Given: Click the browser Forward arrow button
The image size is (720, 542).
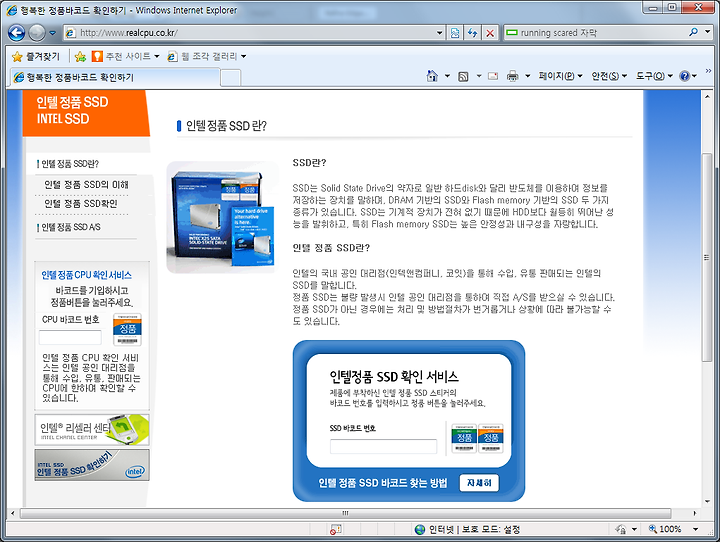Looking at the screenshot, I should (x=37, y=33).
